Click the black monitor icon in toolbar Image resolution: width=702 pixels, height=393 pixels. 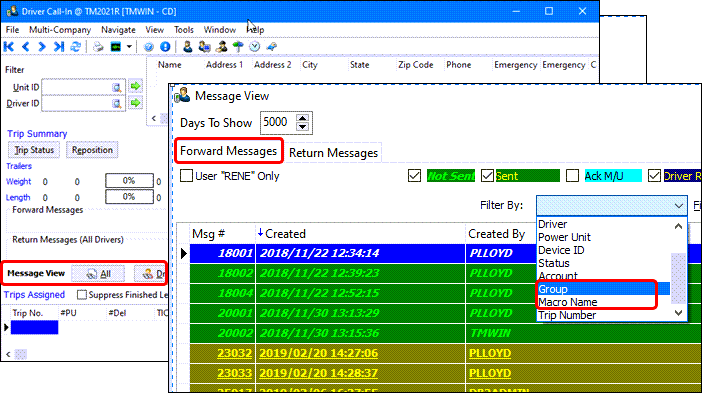[x=116, y=47]
